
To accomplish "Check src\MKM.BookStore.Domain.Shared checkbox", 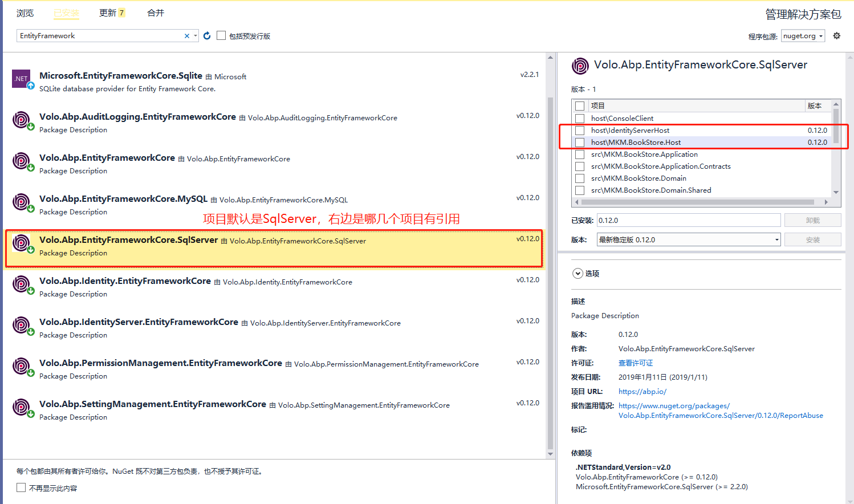I will [580, 190].
